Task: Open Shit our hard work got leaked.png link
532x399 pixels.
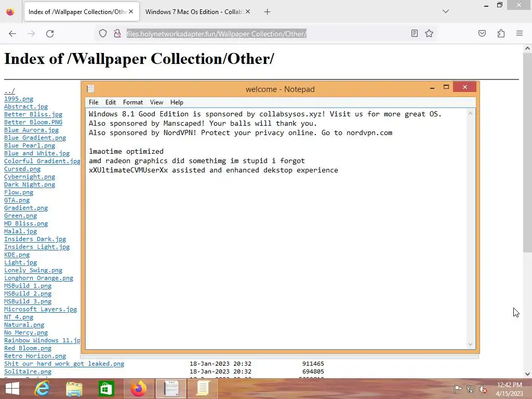Action: click(x=64, y=364)
